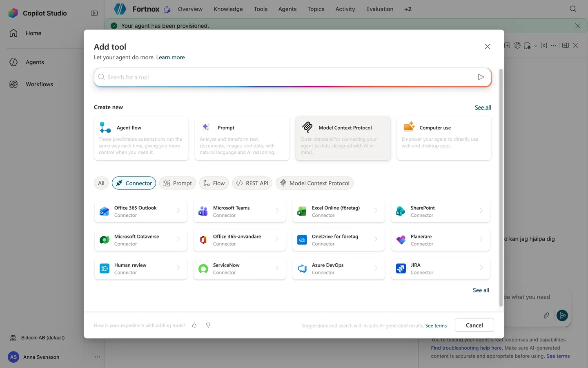Screen dimensions: 588x368
Task: Open Learn more link
Action: (170, 57)
